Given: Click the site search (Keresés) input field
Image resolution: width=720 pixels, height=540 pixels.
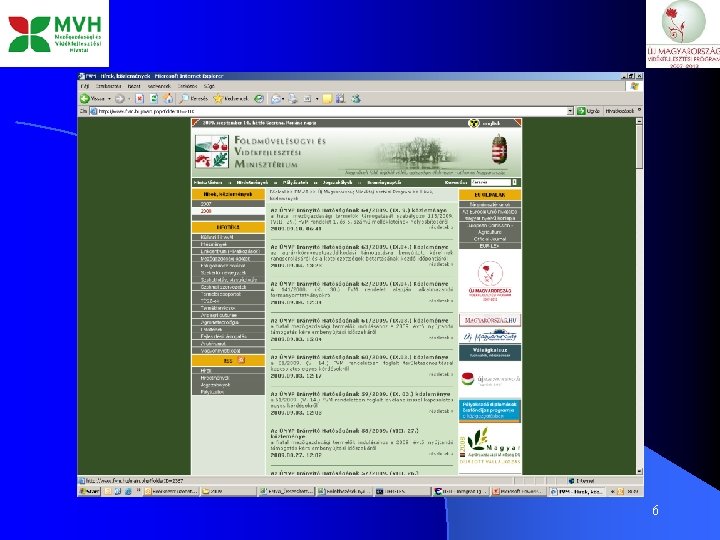Looking at the screenshot, I should [490, 182].
